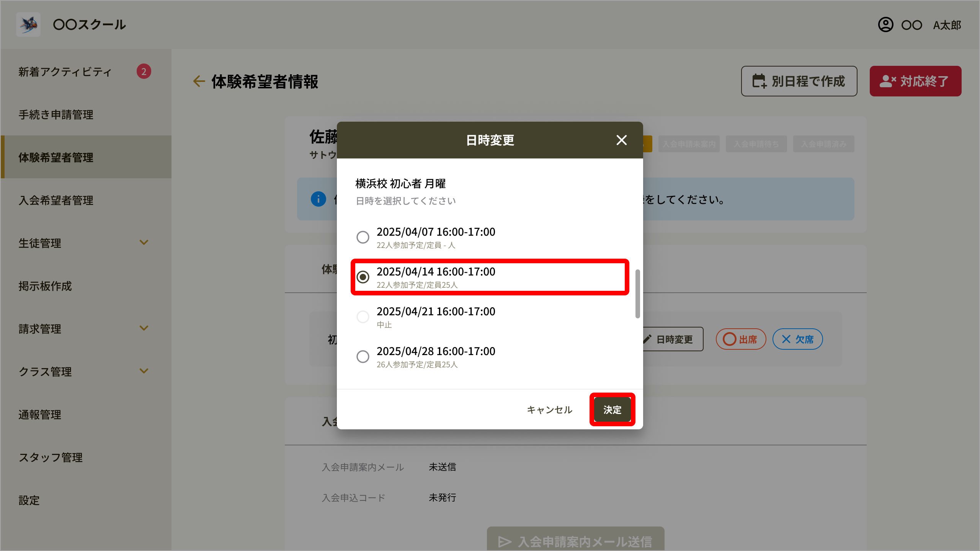Expand the 生徒管理 sidebar section
The height and width of the screenshot is (551, 980).
point(144,243)
